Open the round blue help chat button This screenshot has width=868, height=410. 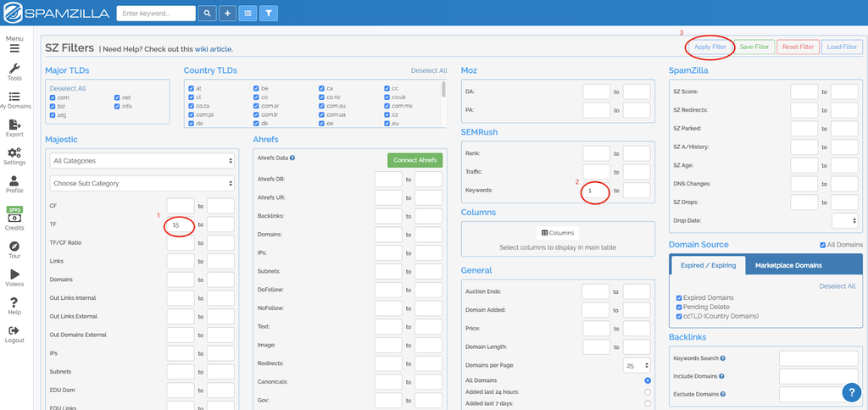(851, 392)
